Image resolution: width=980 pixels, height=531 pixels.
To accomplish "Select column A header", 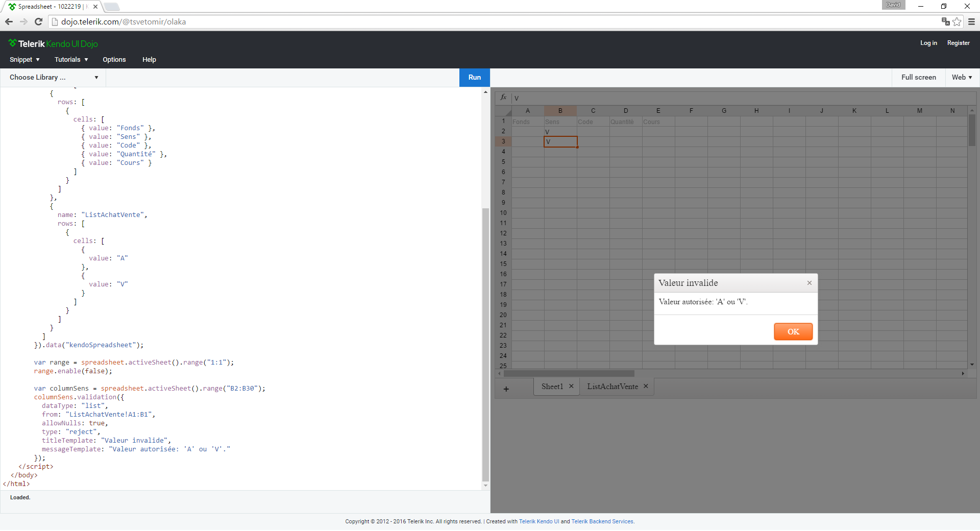I will [528, 111].
